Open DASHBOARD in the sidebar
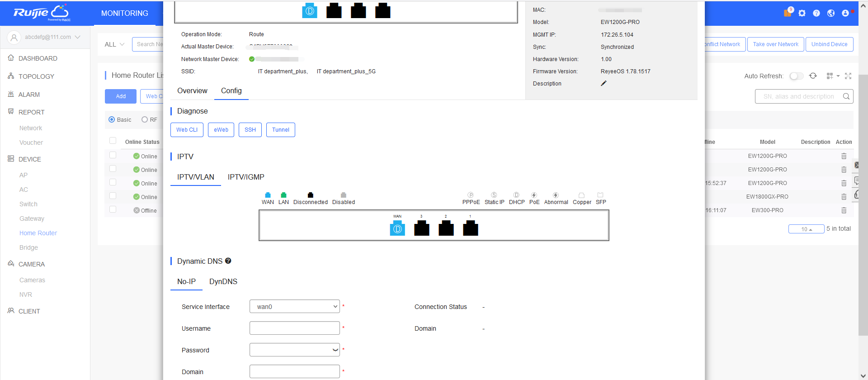The height and width of the screenshot is (380, 868). coord(38,58)
